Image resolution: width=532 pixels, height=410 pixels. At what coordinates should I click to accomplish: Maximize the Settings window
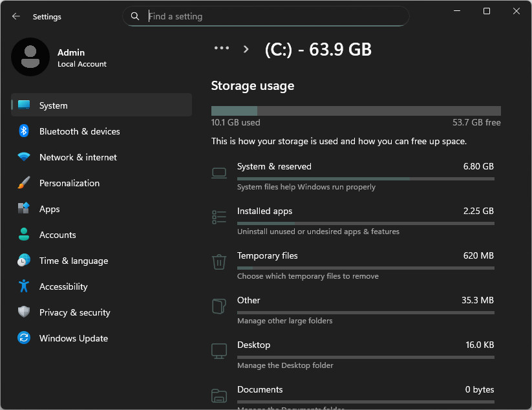pyautogui.click(x=487, y=11)
